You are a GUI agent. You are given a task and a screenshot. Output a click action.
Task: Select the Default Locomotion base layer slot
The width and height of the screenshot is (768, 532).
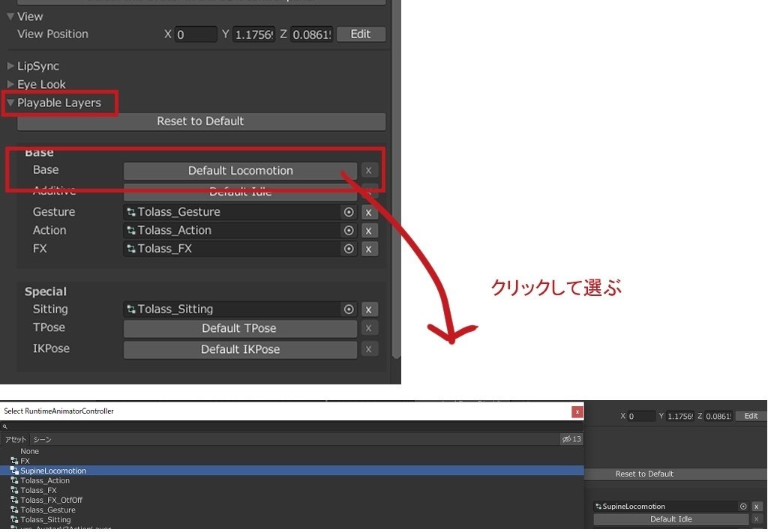(x=239, y=170)
